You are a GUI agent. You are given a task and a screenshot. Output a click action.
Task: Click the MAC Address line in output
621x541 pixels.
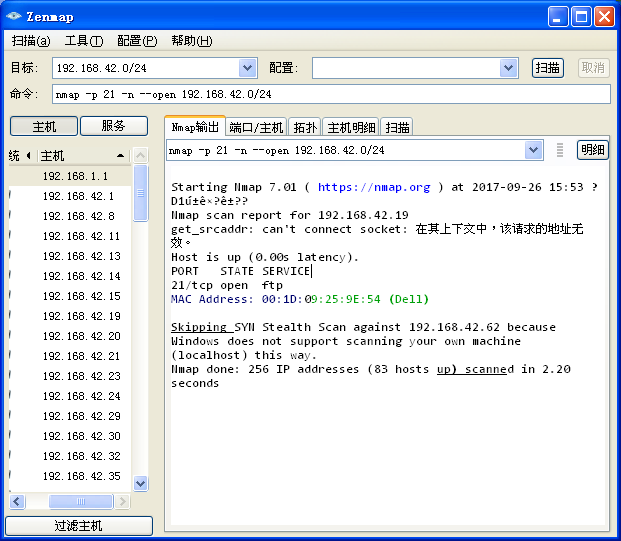tap(300, 299)
